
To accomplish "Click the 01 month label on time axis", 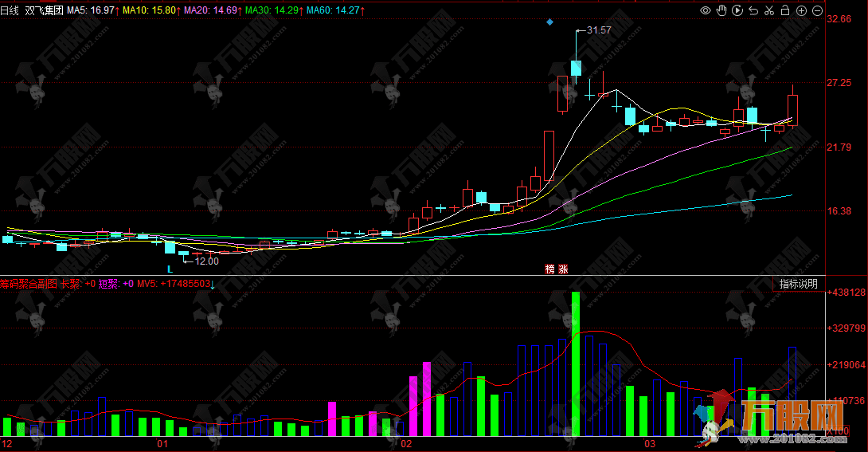I will (x=162, y=444).
